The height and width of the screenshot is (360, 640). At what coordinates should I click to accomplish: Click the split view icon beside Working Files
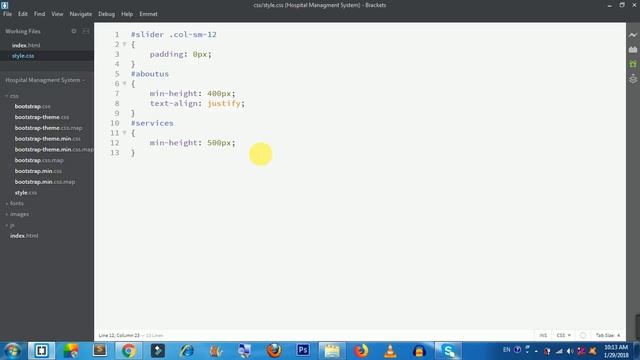click(x=86, y=31)
